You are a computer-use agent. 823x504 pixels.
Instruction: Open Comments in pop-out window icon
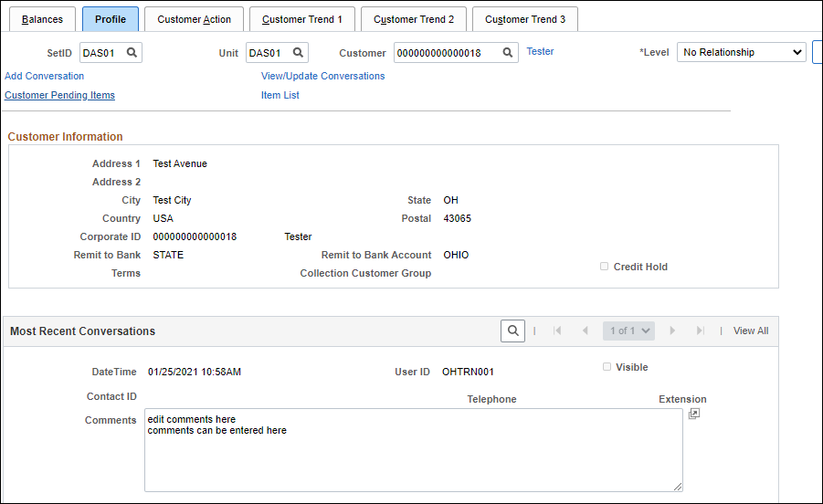(694, 415)
